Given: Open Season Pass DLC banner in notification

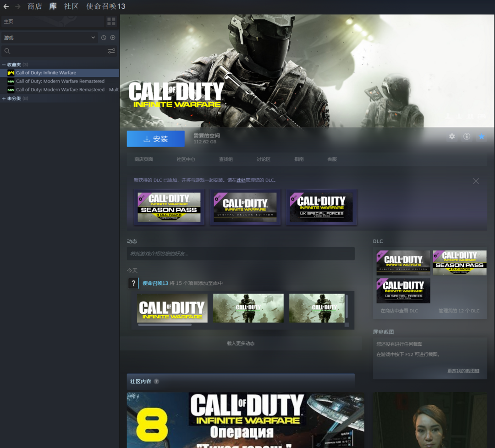Looking at the screenshot, I should click(x=169, y=207).
